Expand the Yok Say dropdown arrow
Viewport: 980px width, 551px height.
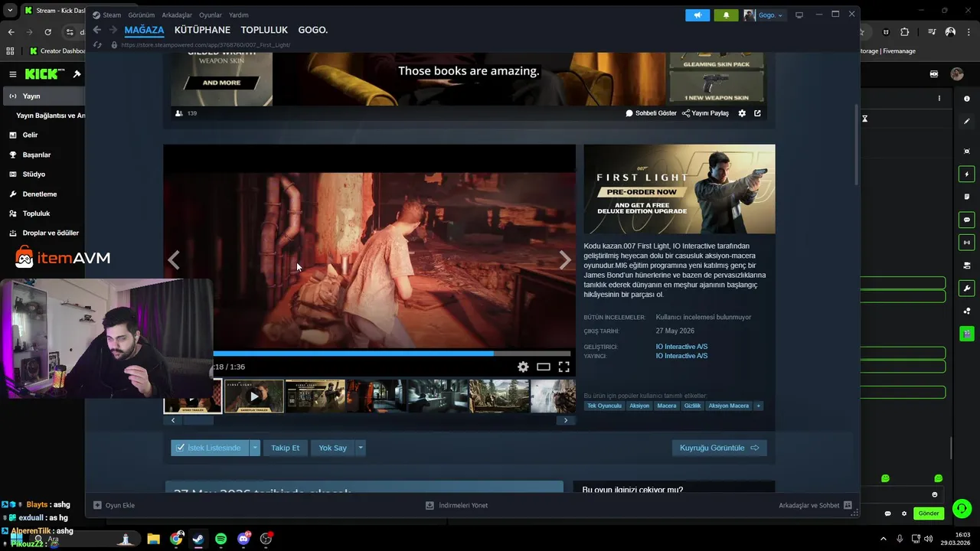click(360, 448)
